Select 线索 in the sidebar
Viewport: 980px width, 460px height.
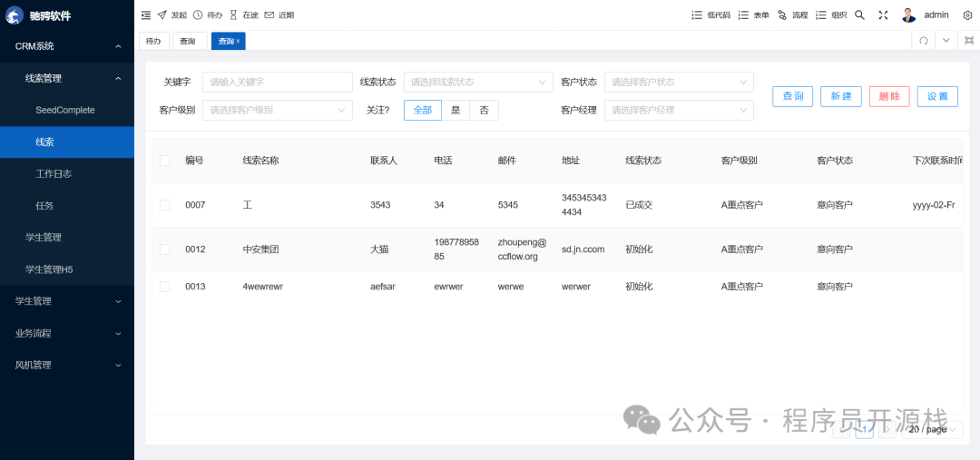67,142
